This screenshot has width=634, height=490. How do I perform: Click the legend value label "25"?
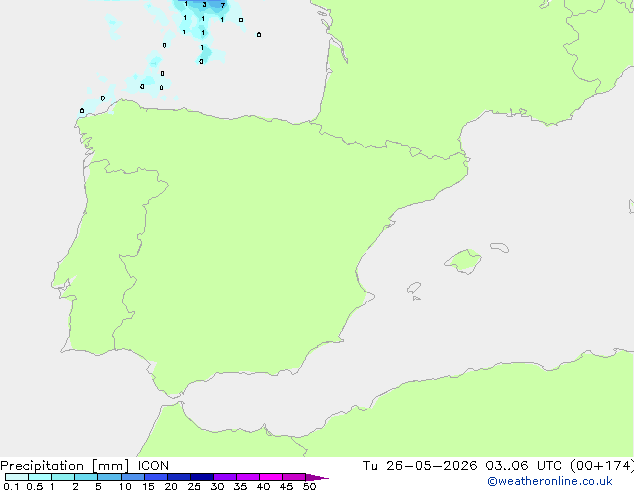[x=194, y=486]
